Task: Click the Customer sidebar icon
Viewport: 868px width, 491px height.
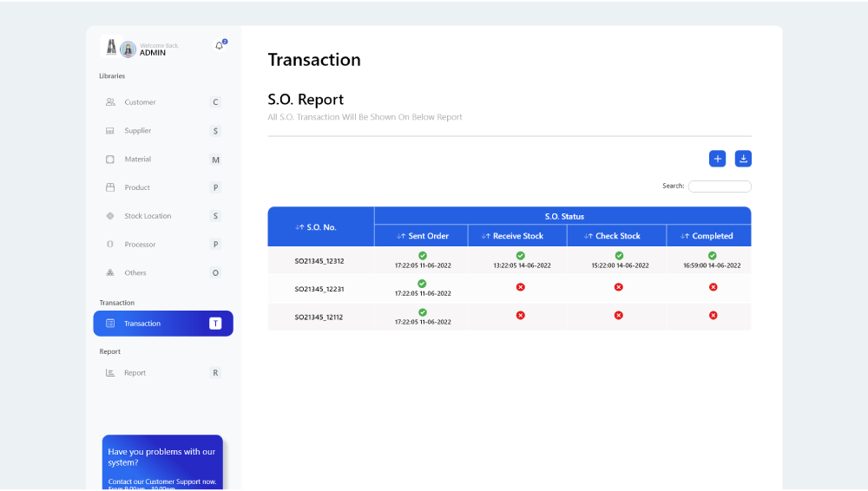Action: coord(110,102)
